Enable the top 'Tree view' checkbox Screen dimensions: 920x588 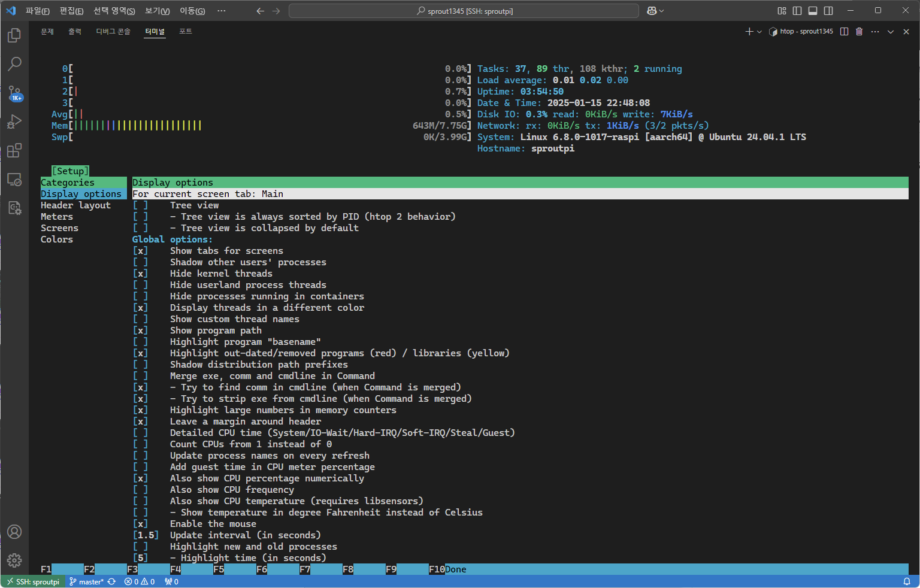coord(140,205)
